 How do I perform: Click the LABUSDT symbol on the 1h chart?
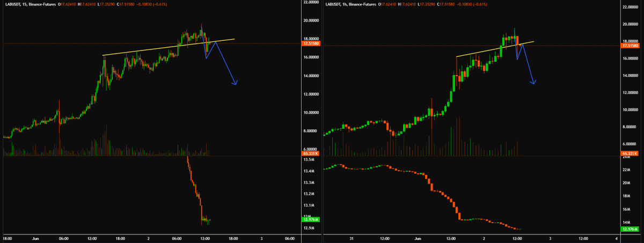[x=334, y=4]
